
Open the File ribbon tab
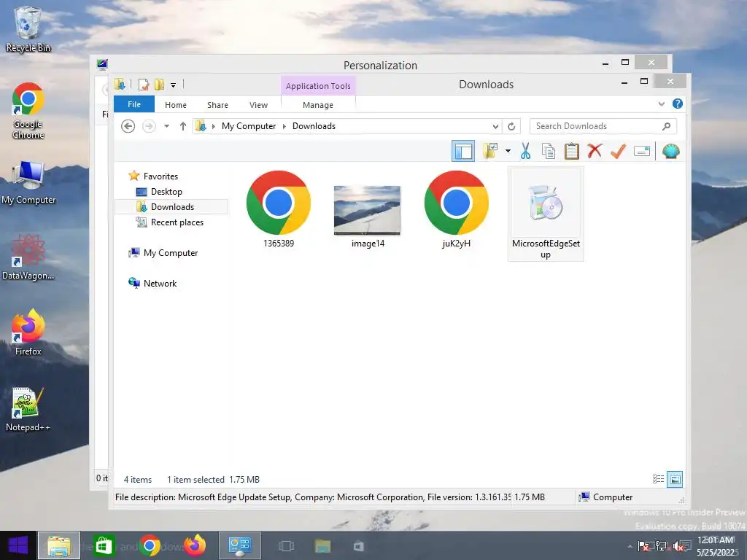click(134, 104)
